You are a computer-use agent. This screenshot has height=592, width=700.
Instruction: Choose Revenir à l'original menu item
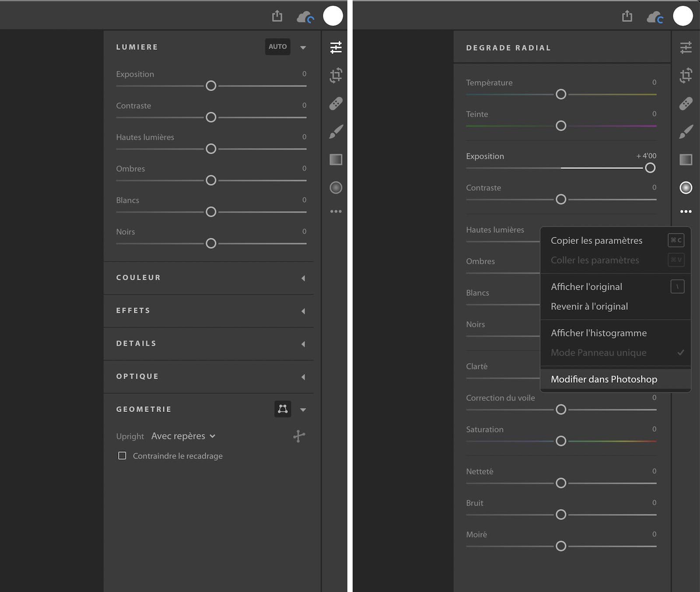tap(616, 307)
